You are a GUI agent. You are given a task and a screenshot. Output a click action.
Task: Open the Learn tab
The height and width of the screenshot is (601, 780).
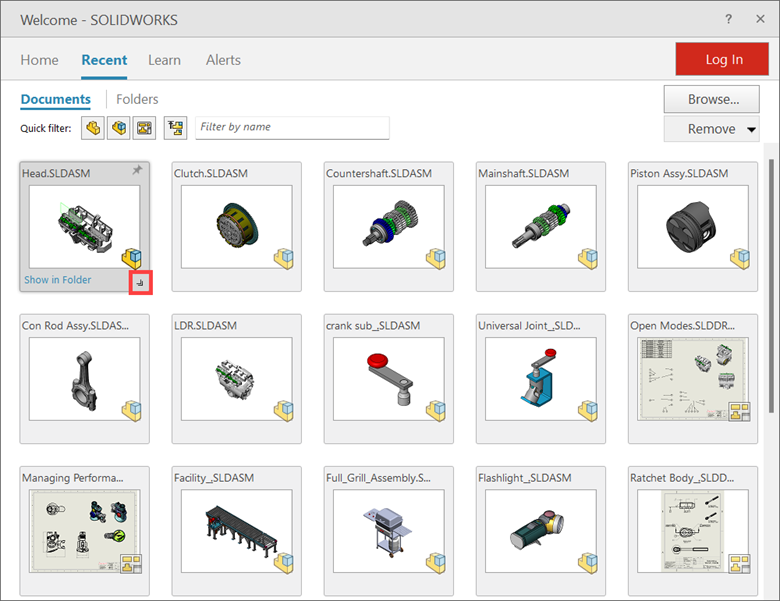tap(164, 60)
